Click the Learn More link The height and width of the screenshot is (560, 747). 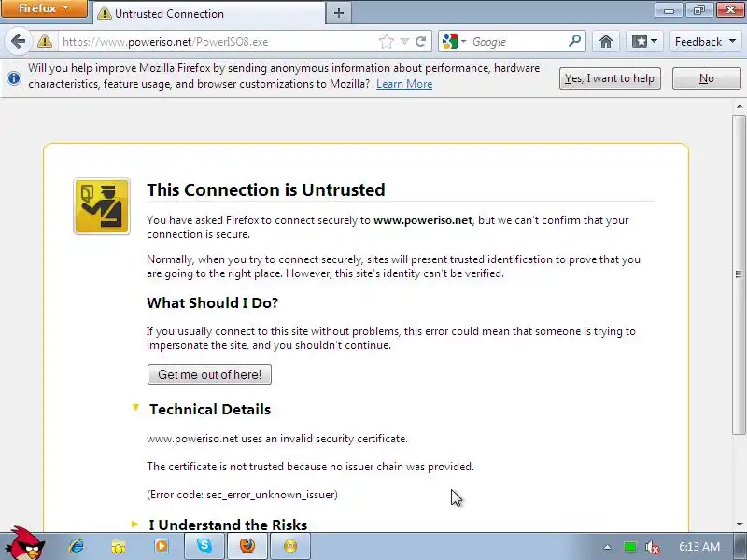(404, 84)
